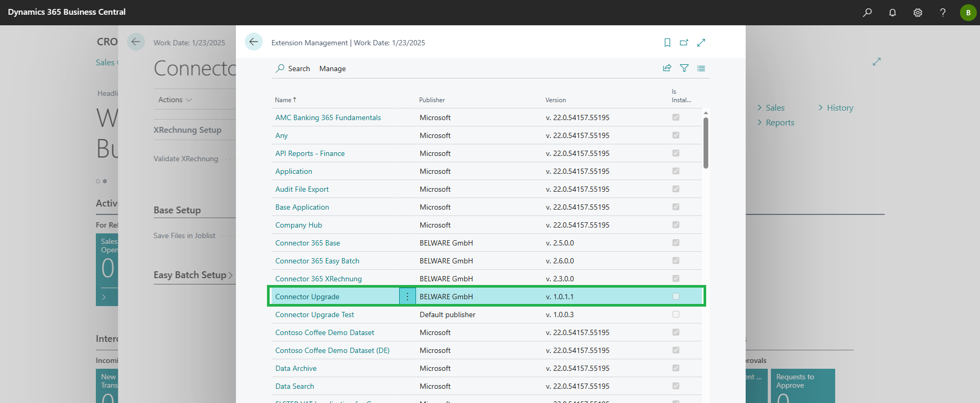Toggle Is Installed for AMC Banking 365 Fundamentals
The height and width of the screenshot is (403, 980).
[x=676, y=117]
